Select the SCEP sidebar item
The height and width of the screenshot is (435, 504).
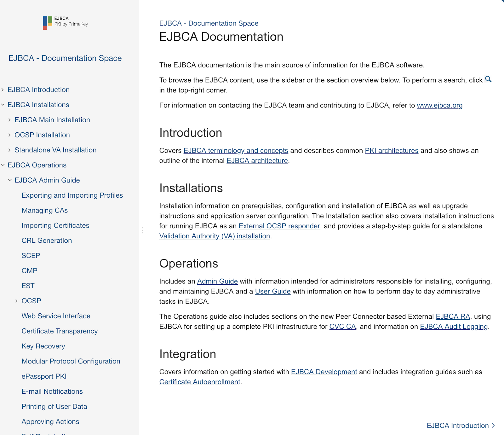click(31, 255)
